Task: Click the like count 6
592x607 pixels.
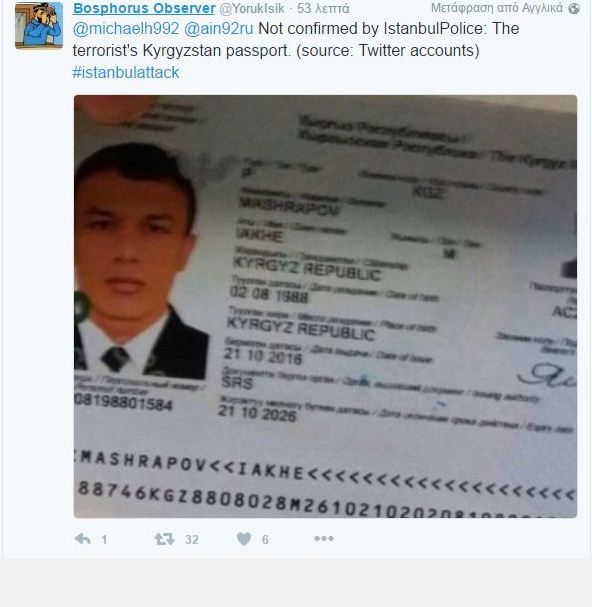Action: tap(265, 539)
